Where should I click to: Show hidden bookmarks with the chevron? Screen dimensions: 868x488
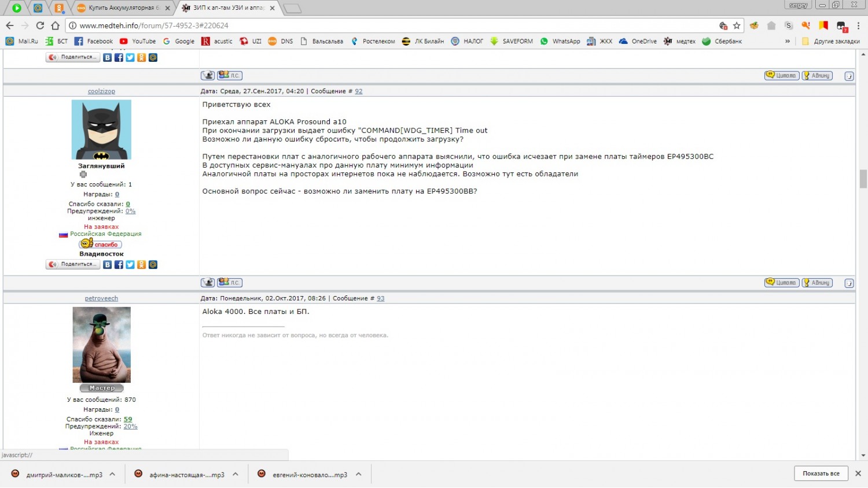[788, 41]
